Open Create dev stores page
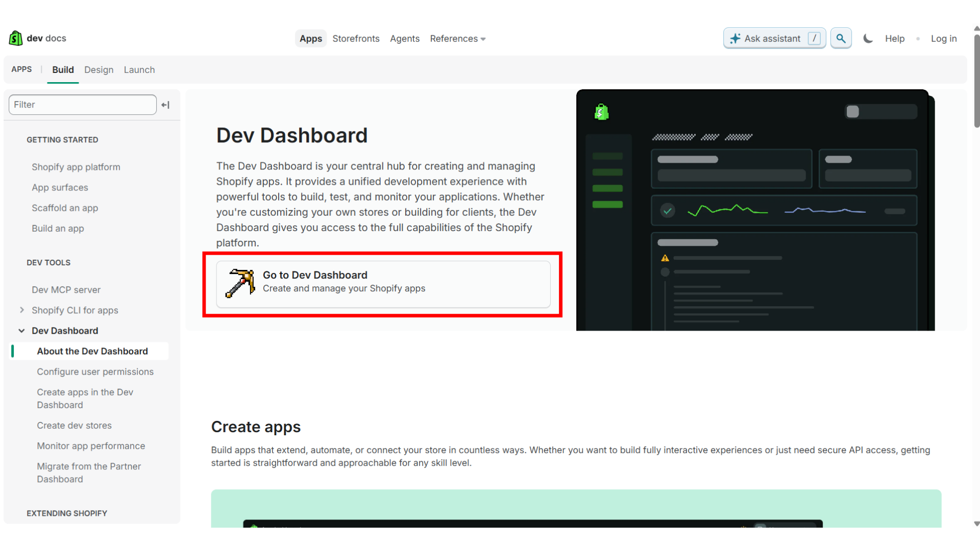Viewport: 980px width, 551px height. [x=74, y=425]
